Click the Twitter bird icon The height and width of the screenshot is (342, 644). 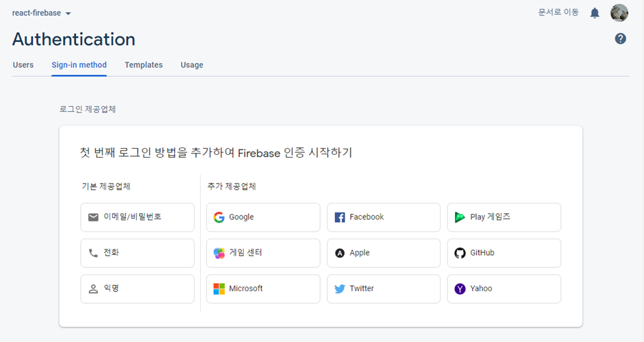pos(340,289)
